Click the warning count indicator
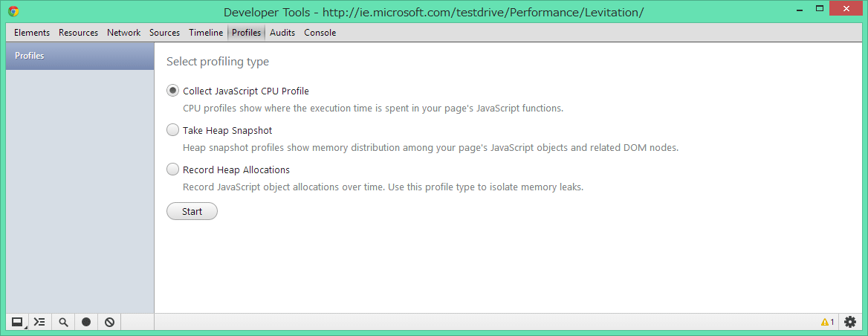The height and width of the screenshot is (336, 868). pyautogui.click(x=828, y=322)
